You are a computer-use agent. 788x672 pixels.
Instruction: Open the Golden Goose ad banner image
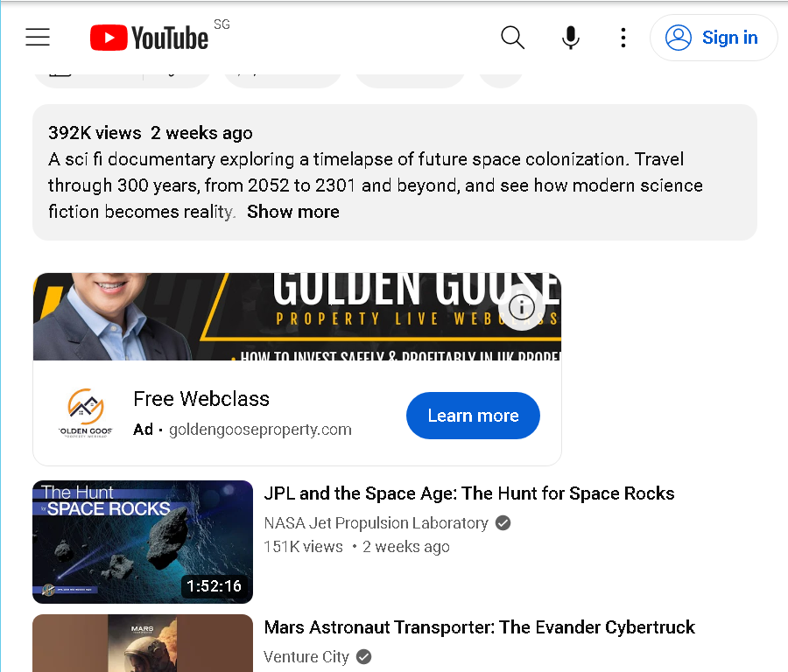(x=297, y=317)
